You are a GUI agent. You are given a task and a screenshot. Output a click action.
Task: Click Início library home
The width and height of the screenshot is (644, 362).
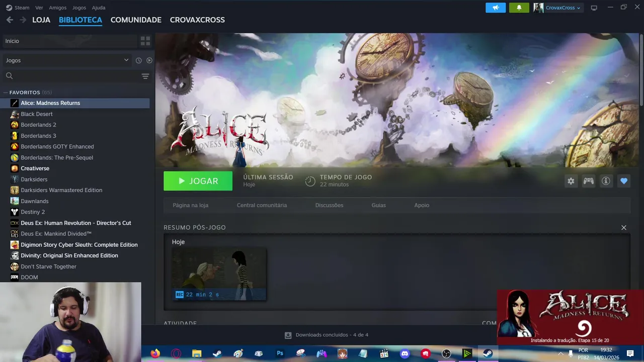[69, 41]
